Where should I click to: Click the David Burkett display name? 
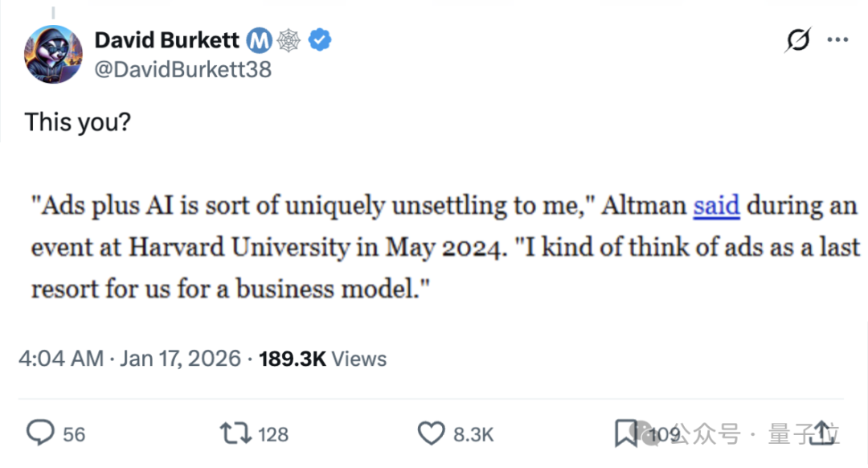[x=166, y=39]
